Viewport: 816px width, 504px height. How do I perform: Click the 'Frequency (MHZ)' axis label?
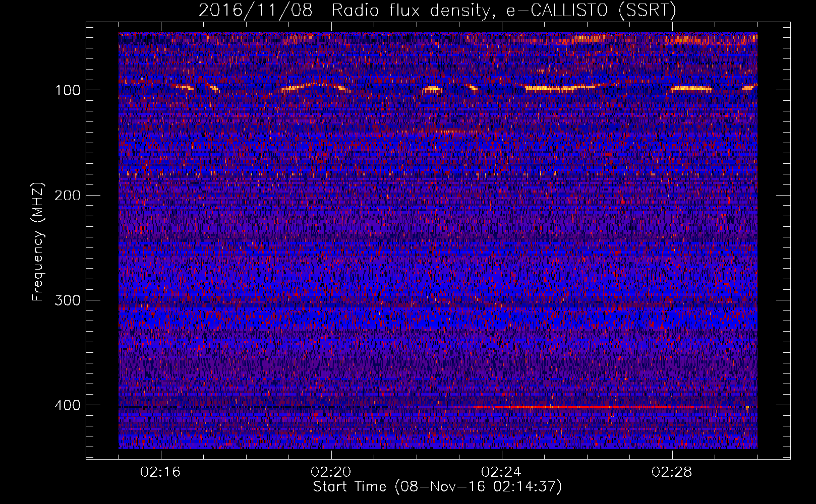point(38,242)
